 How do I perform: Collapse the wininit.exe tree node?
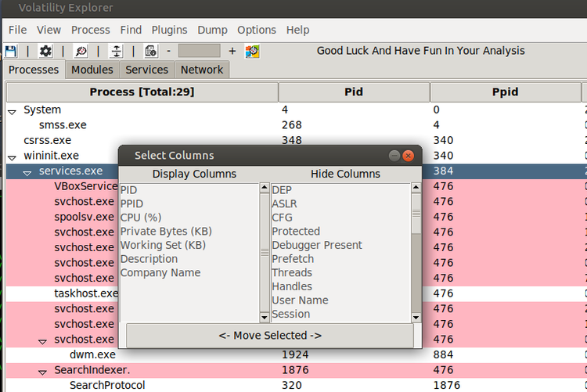point(12,157)
